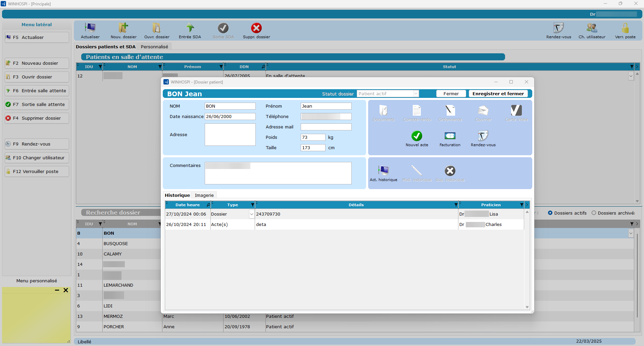Open Prénom column filter in waiting room
The width and height of the screenshot is (644, 346).
click(221, 67)
